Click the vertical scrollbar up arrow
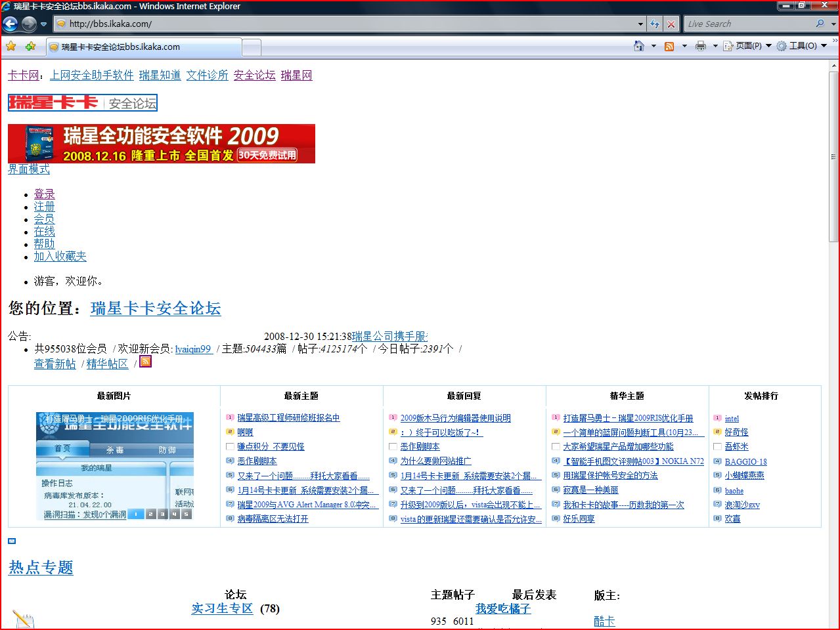840x630 pixels. (834, 66)
